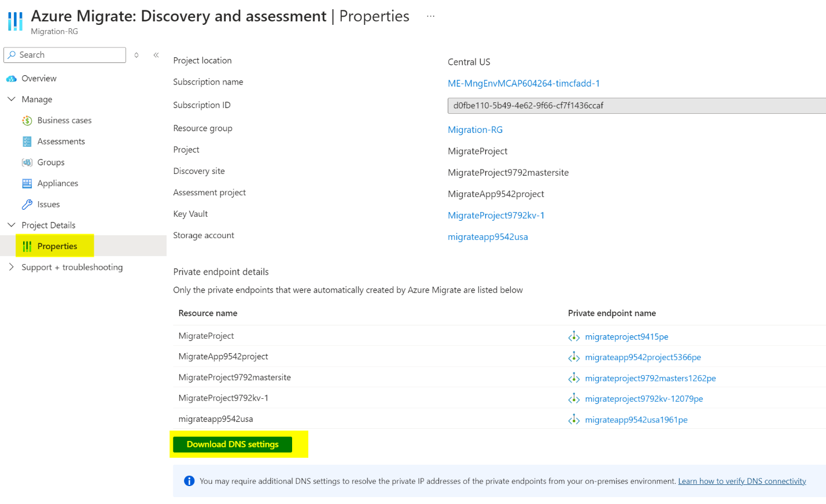Click MigrateProject9792kv-1 resource name cell in table
This screenshot has width=826, height=504.
(223, 398)
